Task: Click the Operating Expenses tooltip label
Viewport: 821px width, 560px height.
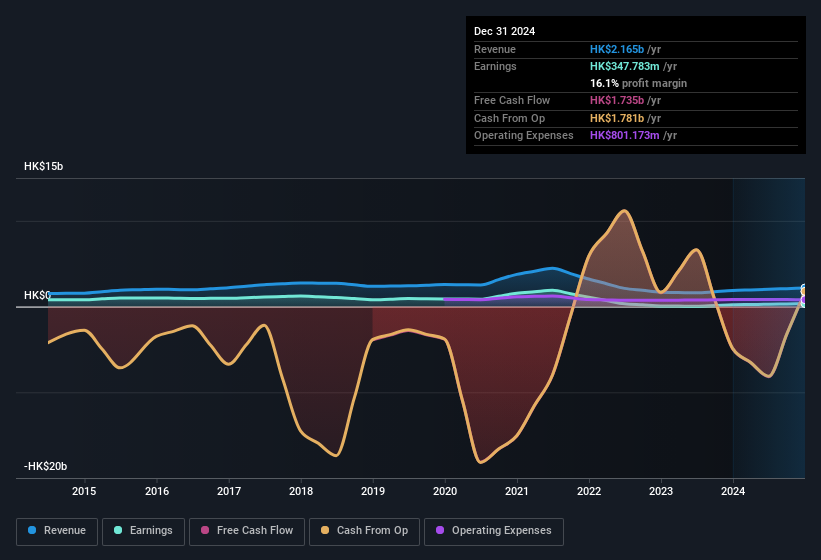Action: click(524, 136)
